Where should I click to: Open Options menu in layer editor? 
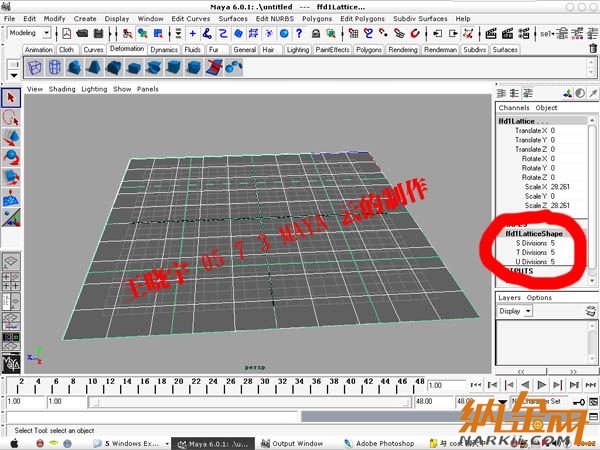(539, 298)
